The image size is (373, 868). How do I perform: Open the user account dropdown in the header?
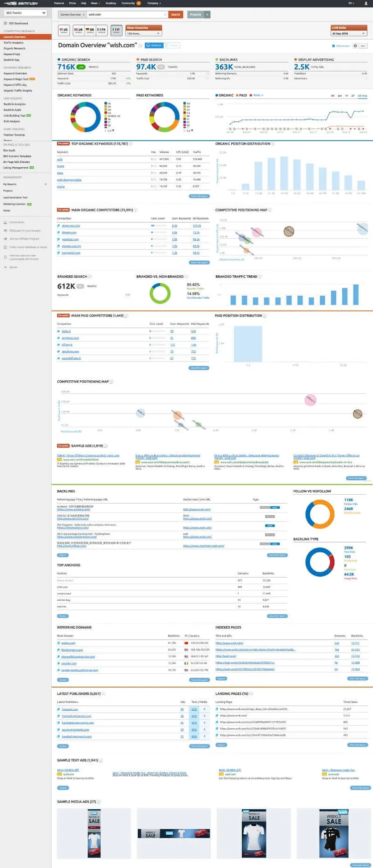pyautogui.click(x=366, y=3)
